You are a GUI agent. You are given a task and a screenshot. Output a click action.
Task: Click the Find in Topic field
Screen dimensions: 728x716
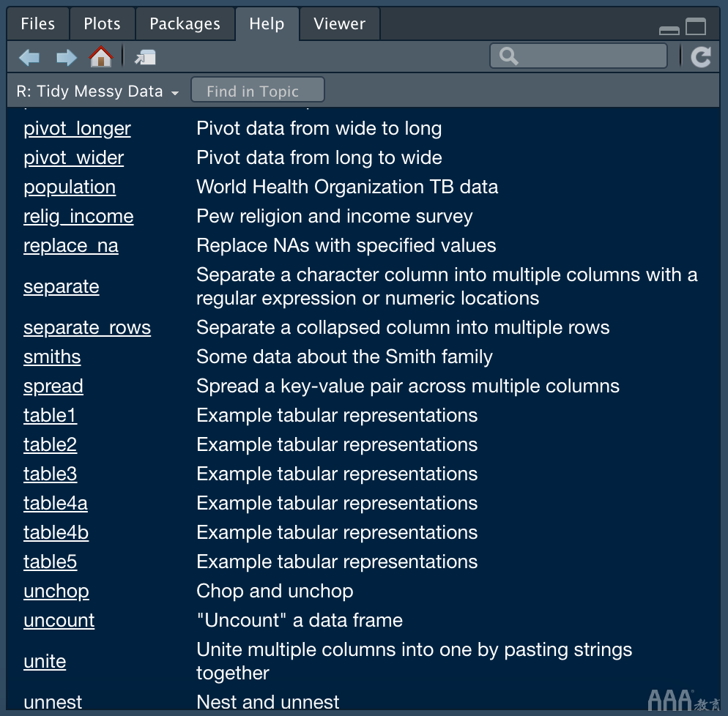coord(257,92)
